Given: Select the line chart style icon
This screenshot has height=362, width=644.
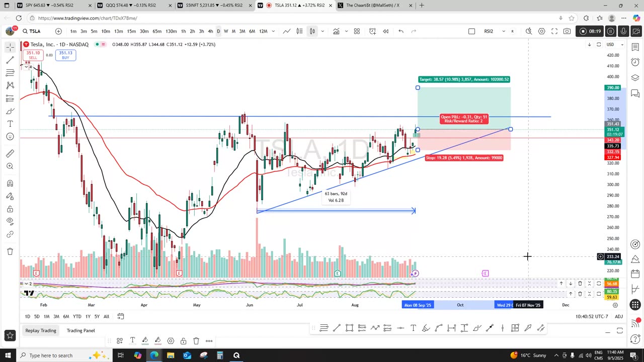Looking at the screenshot, I should point(287,31).
